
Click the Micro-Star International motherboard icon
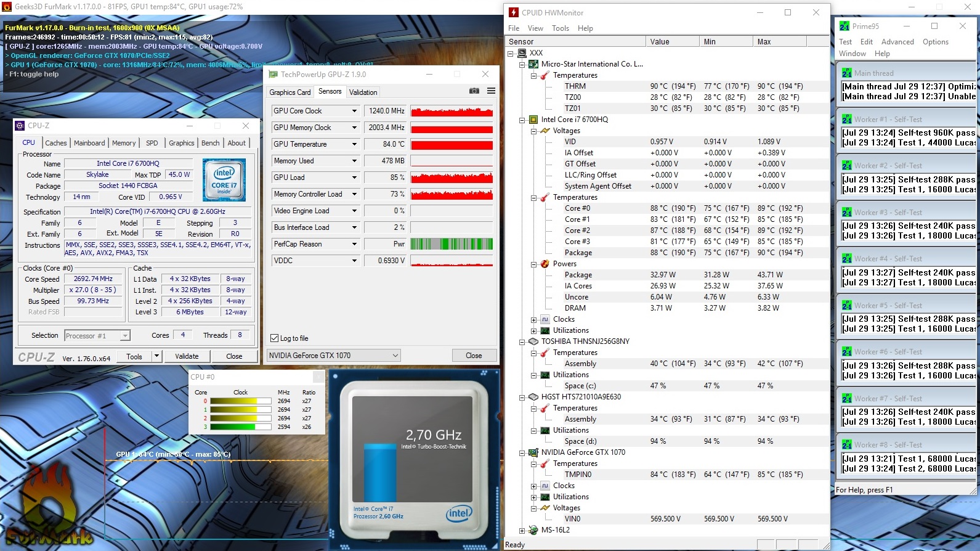(533, 64)
